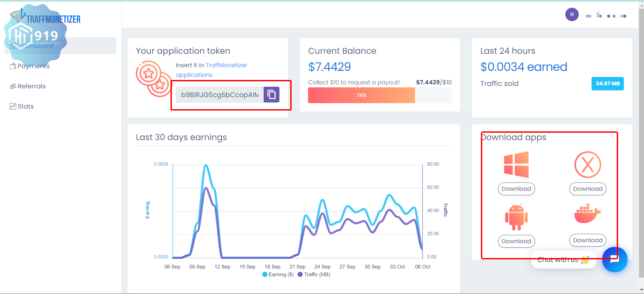Click the 06 Oct chart axis label
Viewport: 644px width, 294px height.
coord(422,267)
